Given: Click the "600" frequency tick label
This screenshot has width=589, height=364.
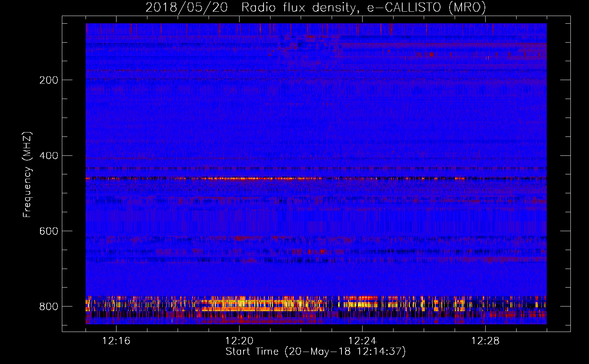Looking at the screenshot, I should pyautogui.click(x=49, y=232).
